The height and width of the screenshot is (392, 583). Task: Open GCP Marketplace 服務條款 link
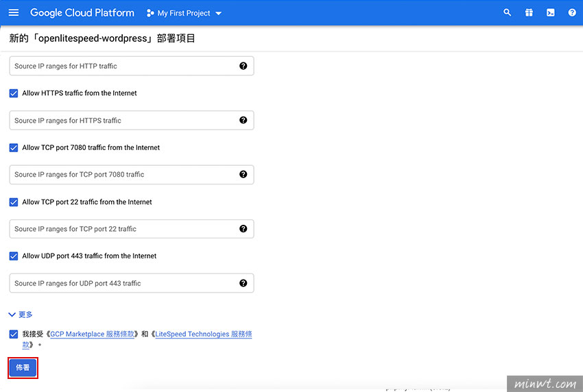coord(92,334)
